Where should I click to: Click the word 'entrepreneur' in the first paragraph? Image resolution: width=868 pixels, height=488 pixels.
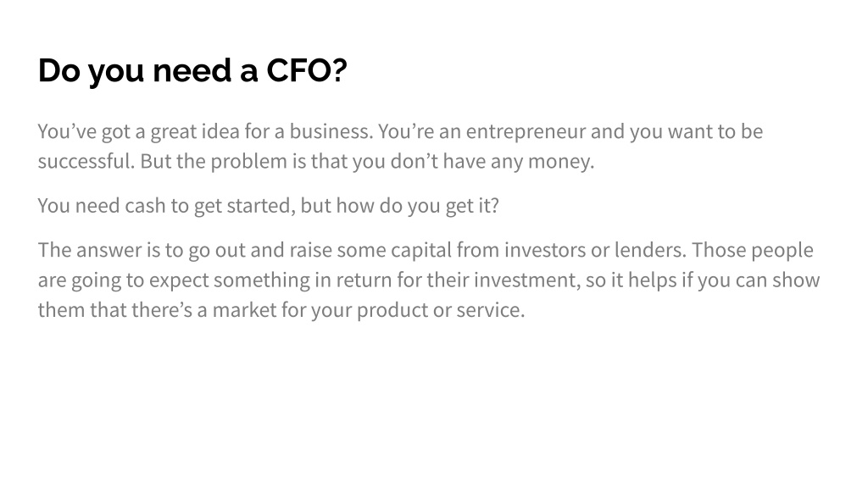click(x=526, y=132)
